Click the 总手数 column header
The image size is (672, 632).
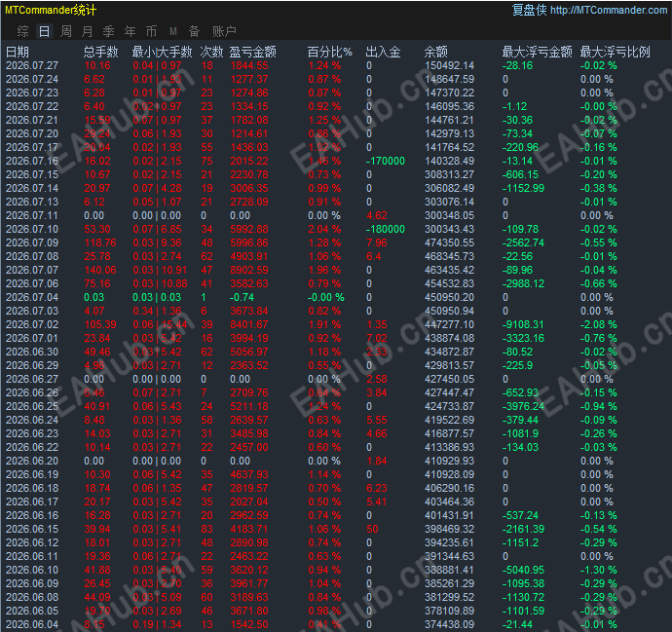coord(100,52)
